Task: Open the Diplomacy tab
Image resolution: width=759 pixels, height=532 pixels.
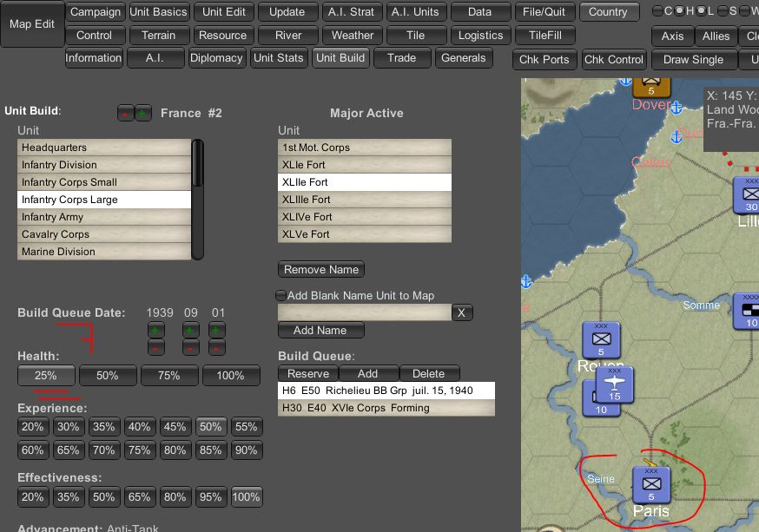Action: (x=216, y=58)
